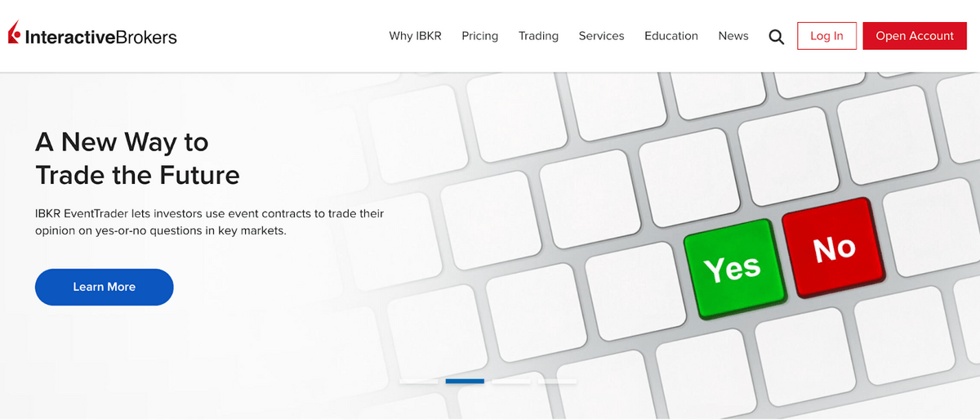Screen dimensions: 980x420
Task: Click the Open Account button
Action: pyautogui.click(x=915, y=36)
